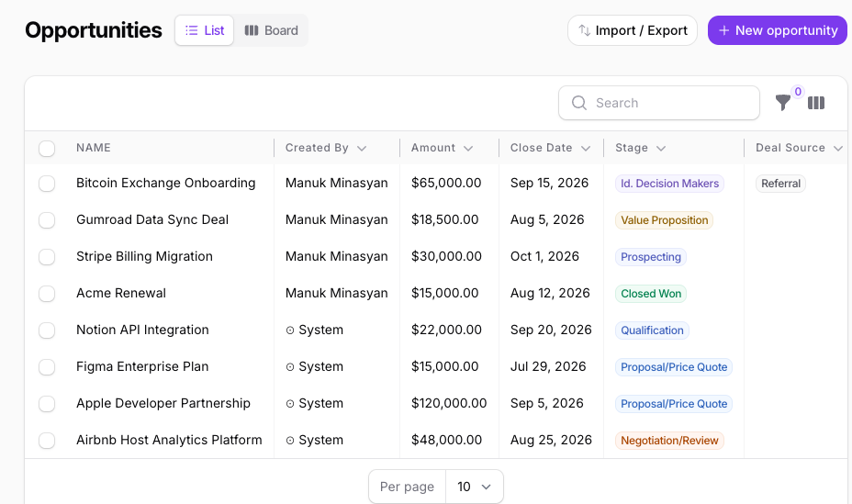Click the clock icon beside System in the Figma row

coord(290,367)
